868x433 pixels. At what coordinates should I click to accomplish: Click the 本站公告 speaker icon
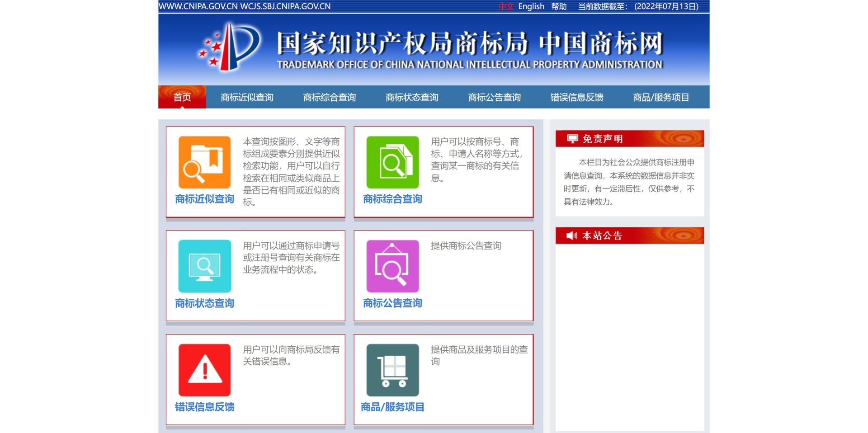(572, 235)
